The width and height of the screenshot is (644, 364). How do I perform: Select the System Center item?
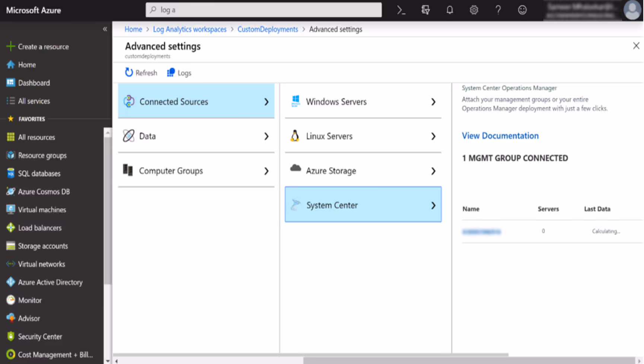363,205
